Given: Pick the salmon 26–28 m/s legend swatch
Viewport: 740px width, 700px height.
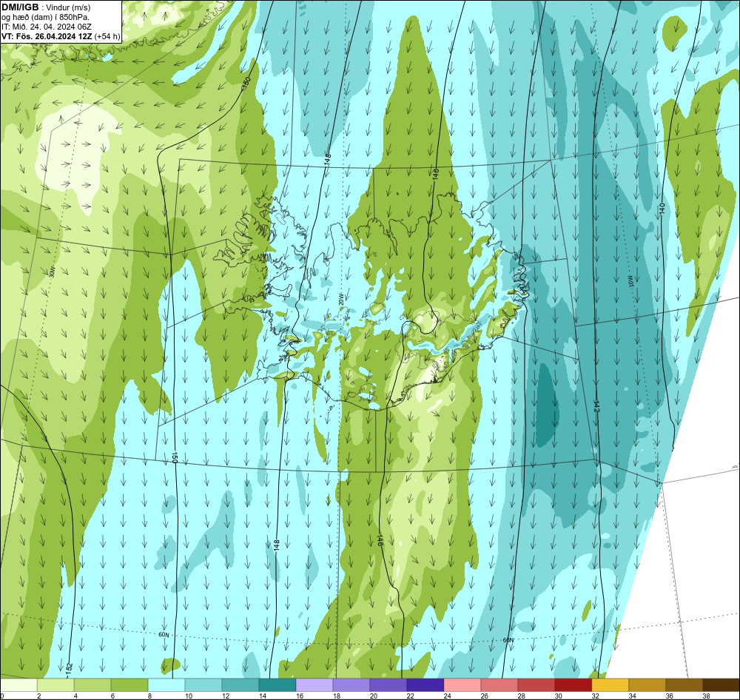Looking at the screenshot, I should pos(499,685).
